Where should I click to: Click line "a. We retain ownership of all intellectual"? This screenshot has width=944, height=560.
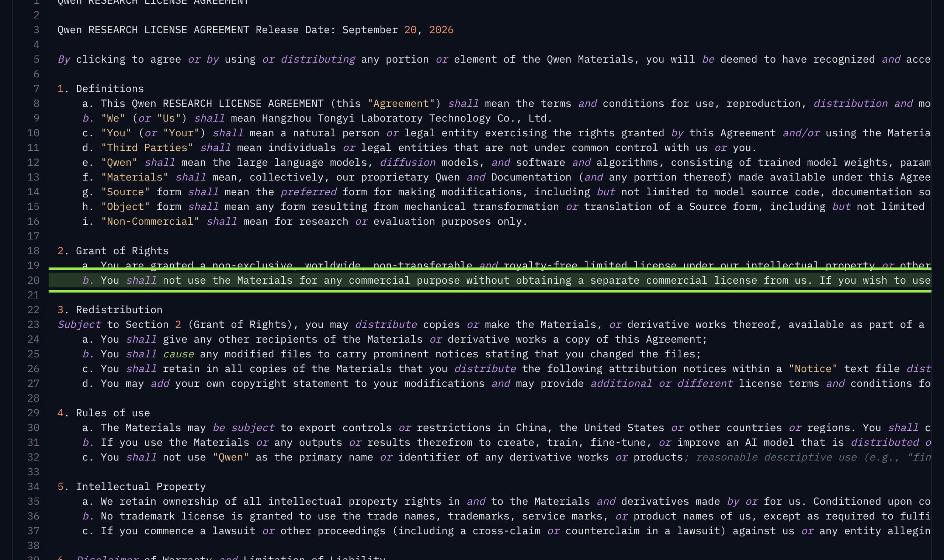coord(506,501)
